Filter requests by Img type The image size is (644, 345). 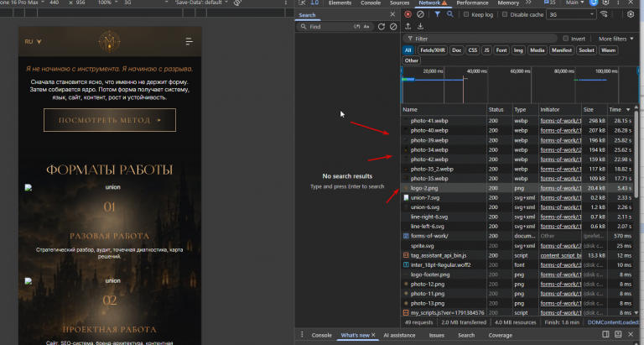[518, 50]
